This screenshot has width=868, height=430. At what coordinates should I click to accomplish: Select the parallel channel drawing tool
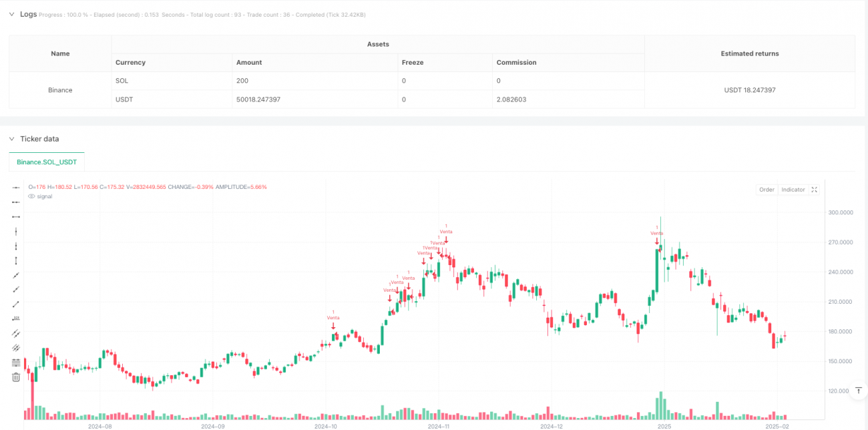[16, 333]
